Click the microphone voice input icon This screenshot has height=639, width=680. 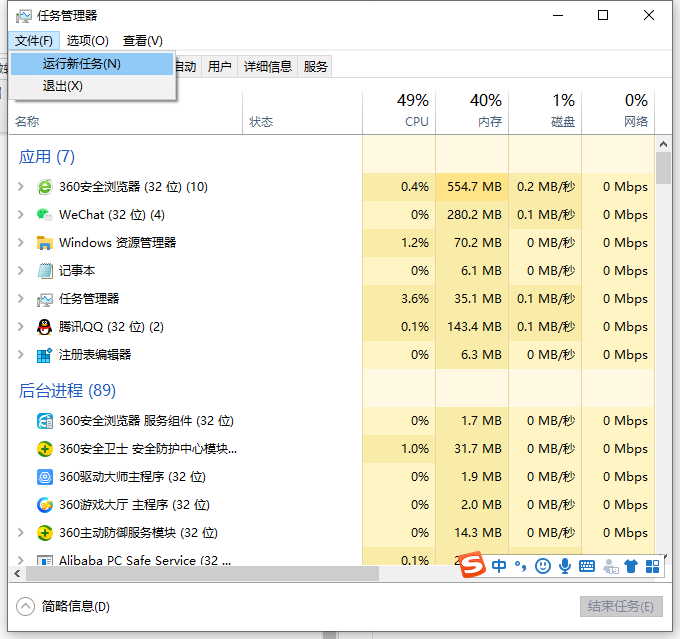565,566
